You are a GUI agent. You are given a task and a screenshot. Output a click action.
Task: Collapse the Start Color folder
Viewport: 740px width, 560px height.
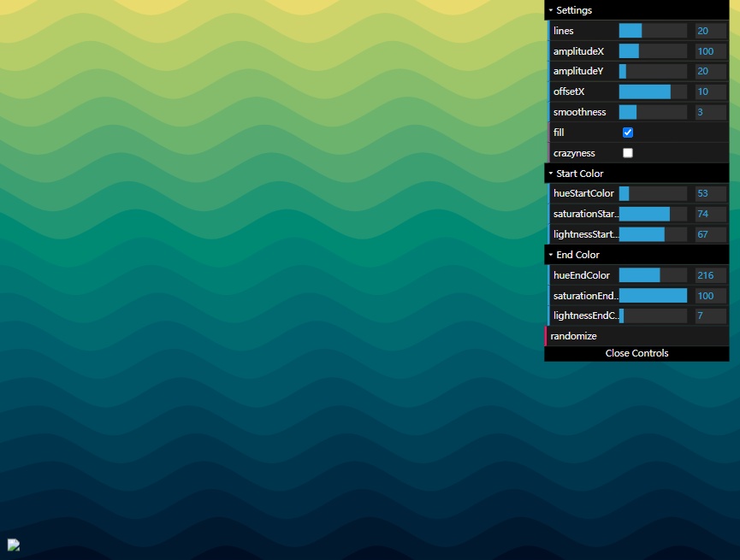pyautogui.click(x=579, y=174)
